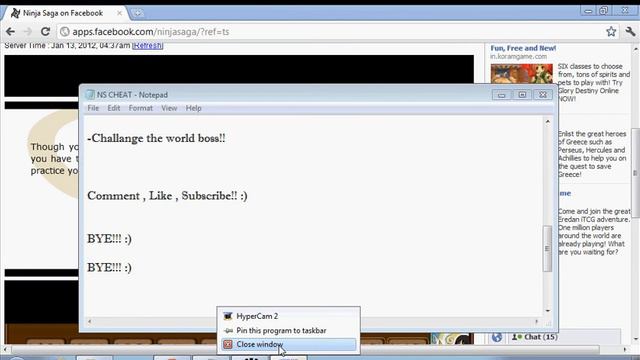Open the Notepad View menu
The height and width of the screenshot is (360, 640).
169,108
